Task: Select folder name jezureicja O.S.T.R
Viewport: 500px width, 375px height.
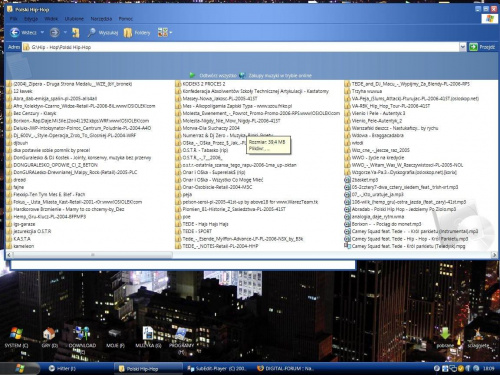Action: (32, 231)
